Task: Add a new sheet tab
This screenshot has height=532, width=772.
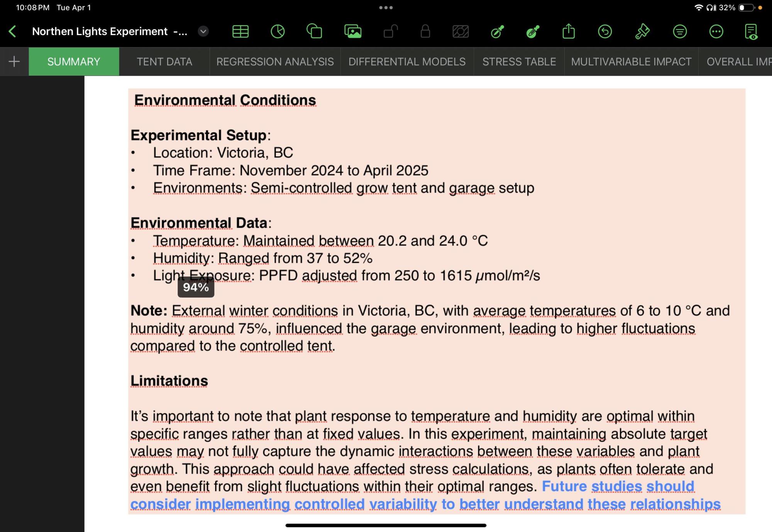Action: pyautogui.click(x=14, y=62)
